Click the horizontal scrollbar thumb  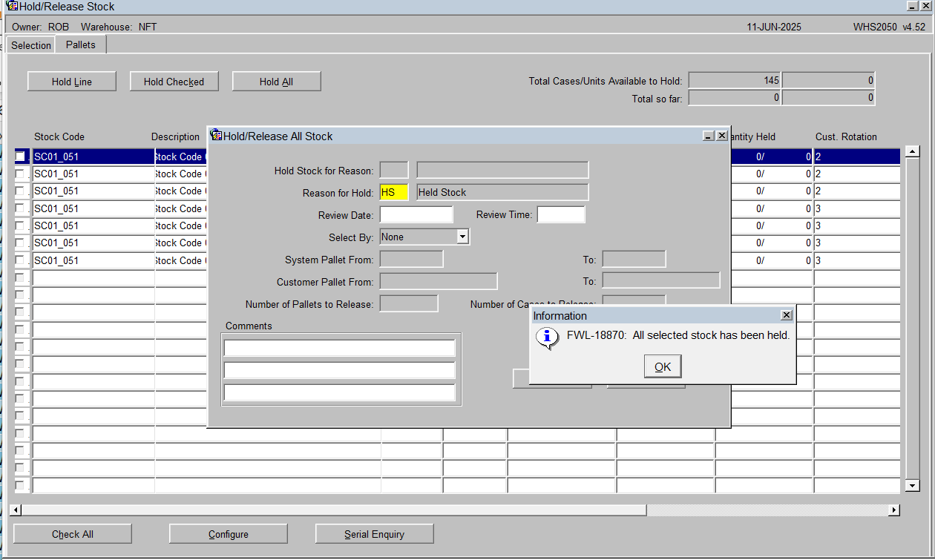335,510
